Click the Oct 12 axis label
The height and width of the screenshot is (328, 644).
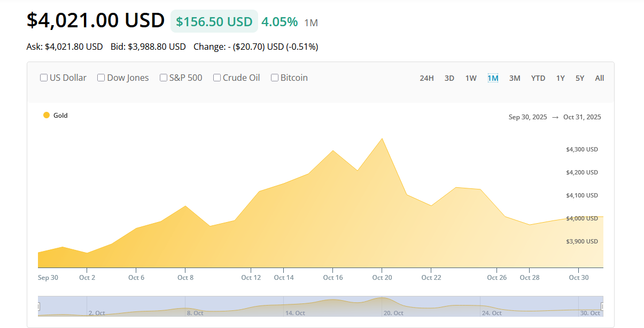[x=251, y=277]
